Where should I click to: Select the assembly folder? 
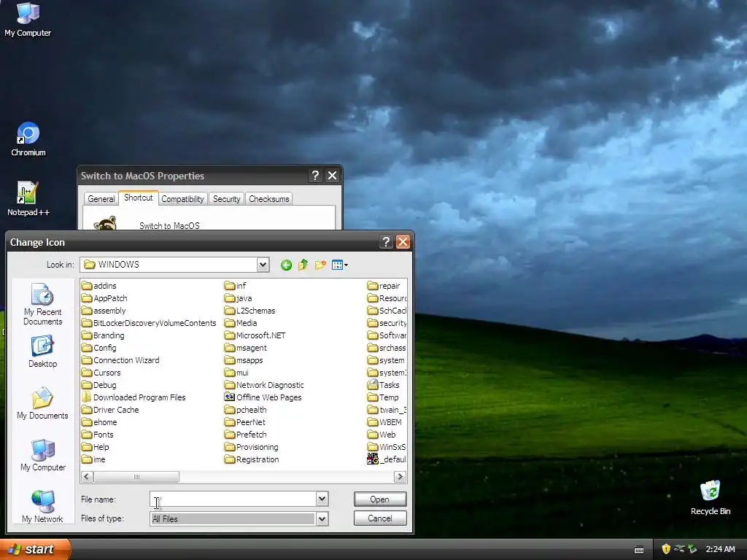point(104,311)
